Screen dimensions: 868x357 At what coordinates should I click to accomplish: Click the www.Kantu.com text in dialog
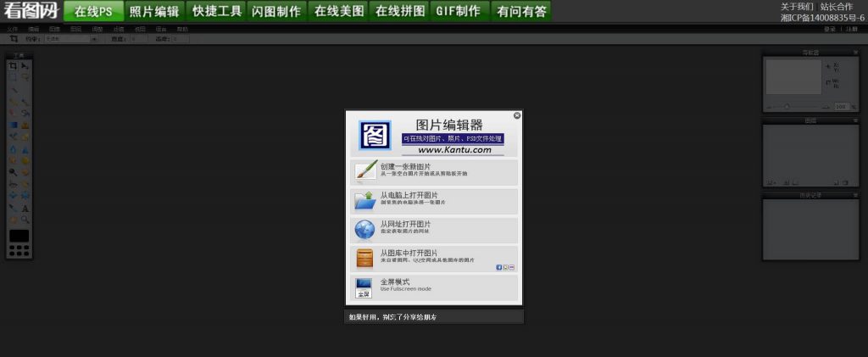[x=454, y=149]
